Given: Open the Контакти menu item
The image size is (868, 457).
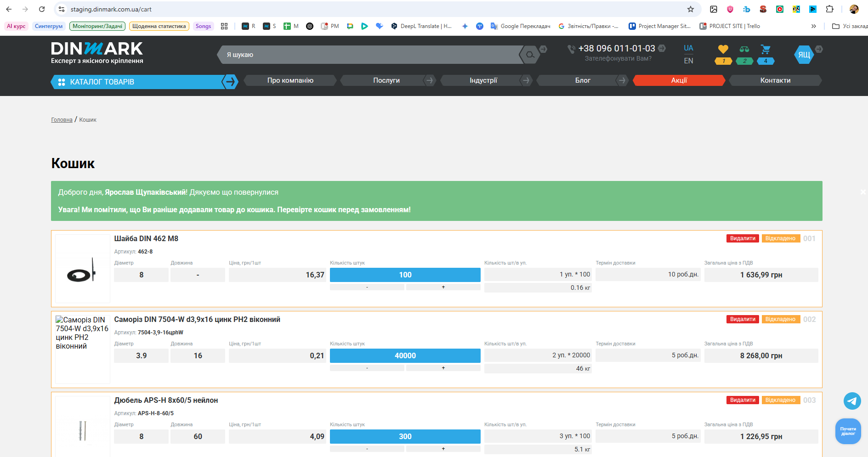Looking at the screenshot, I should pos(775,80).
